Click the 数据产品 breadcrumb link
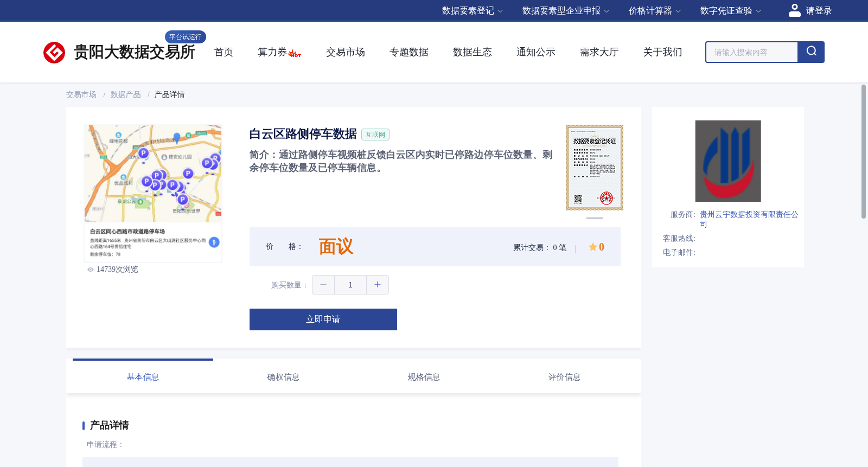 pyautogui.click(x=125, y=95)
